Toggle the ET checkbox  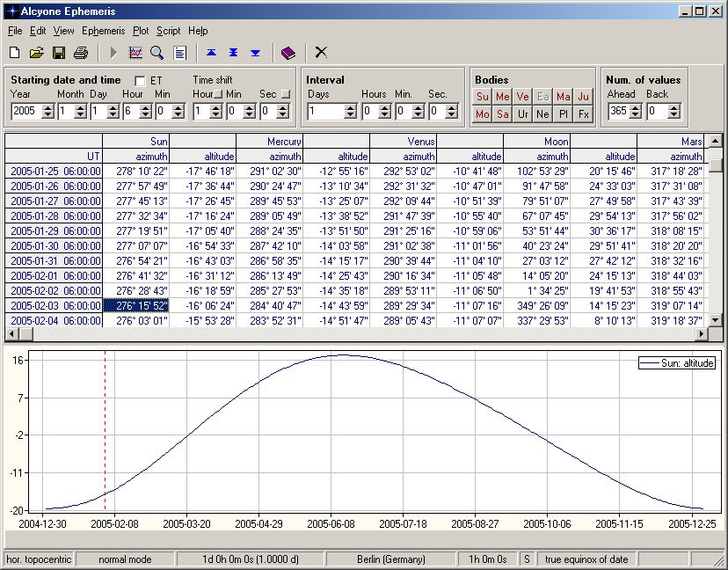140,81
